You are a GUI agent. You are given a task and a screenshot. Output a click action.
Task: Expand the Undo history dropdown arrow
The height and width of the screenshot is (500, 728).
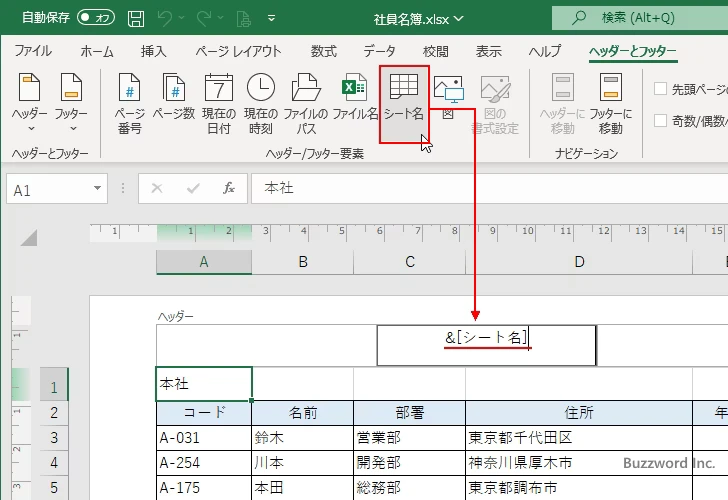[182, 18]
